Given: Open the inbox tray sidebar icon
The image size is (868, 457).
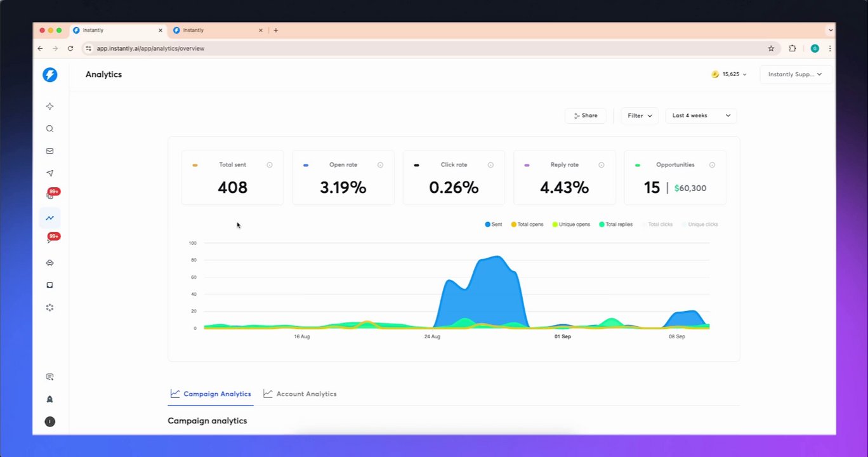Looking at the screenshot, I should tap(49, 285).
